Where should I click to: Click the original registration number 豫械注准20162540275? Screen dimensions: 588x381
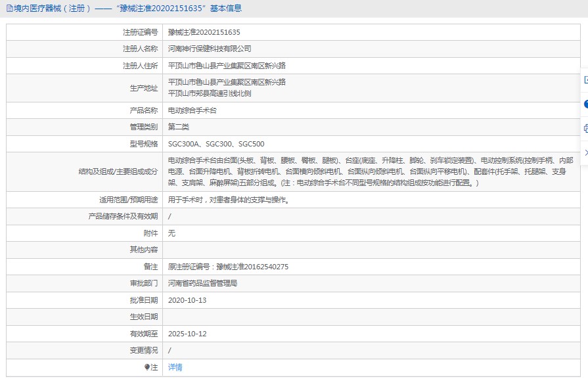point(228,267)
